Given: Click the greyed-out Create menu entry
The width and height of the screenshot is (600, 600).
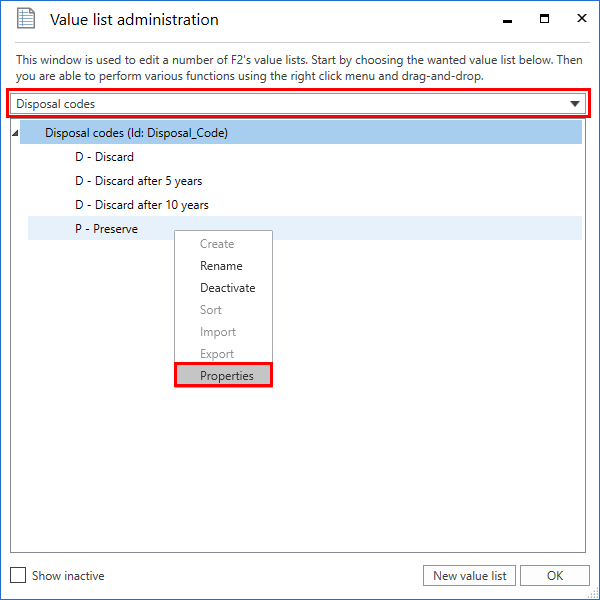Looking at the screenshot, I should click(217, 244).
